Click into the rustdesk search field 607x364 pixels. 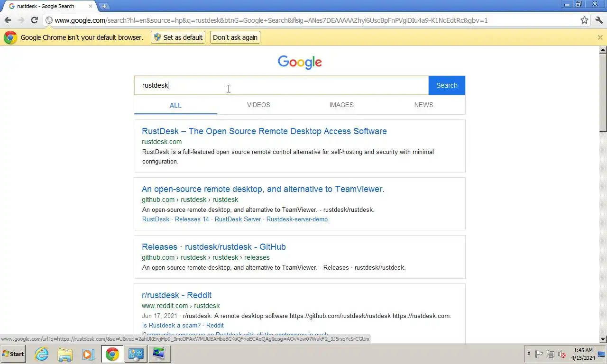click(x=281, y=85)
